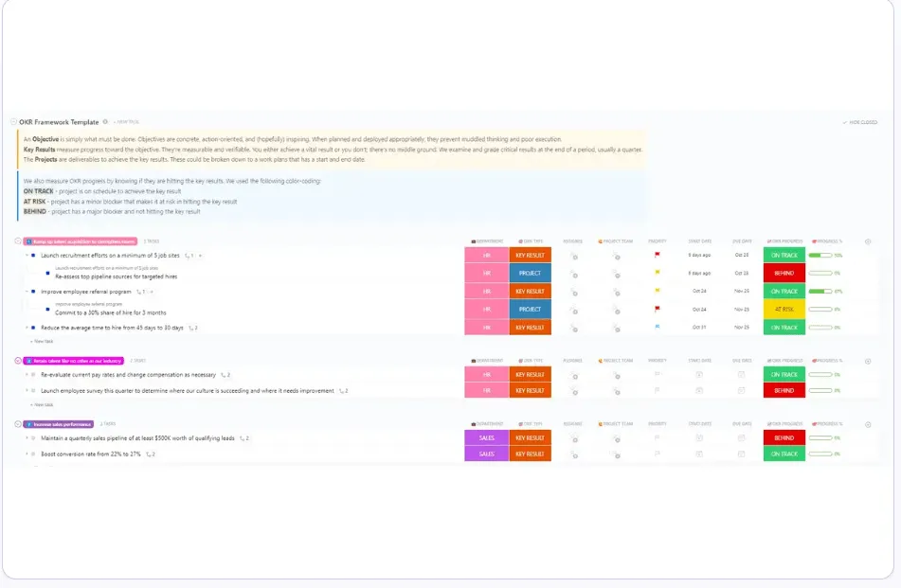Viewport: 901px width, 588px height.
Task: Open status square of Re-assess top pipeline sources
Action: pos(47,274)
